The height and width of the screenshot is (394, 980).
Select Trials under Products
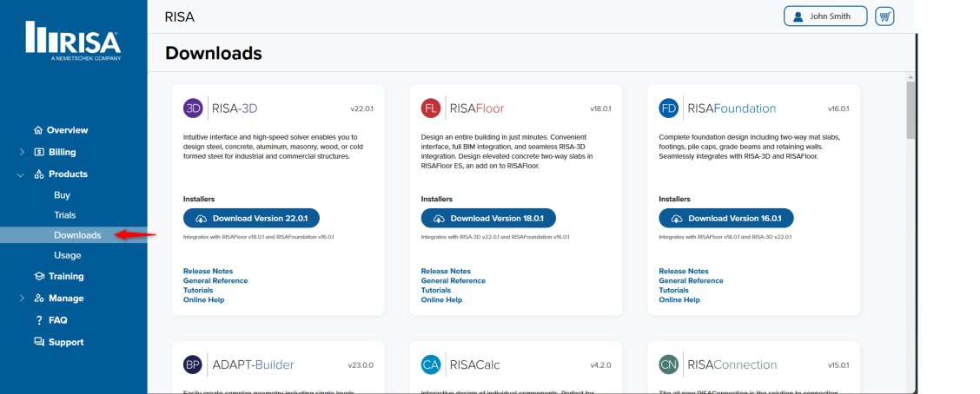coord(64,215)
